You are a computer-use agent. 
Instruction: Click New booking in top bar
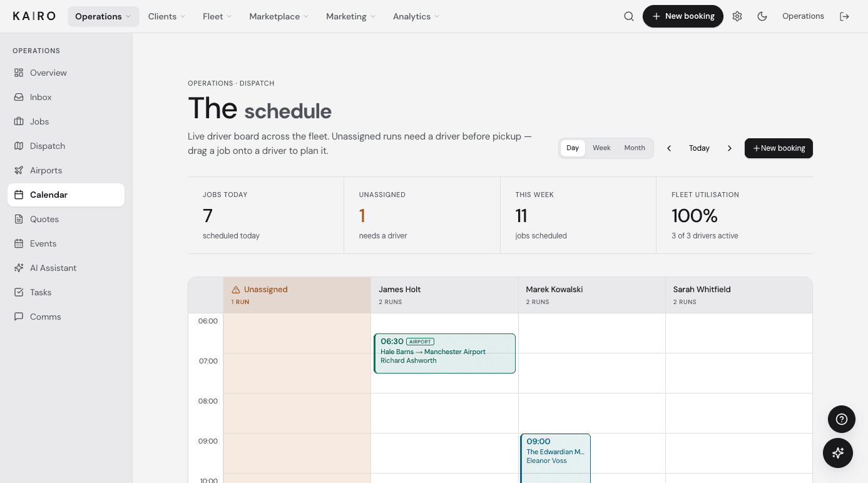coord(683,16)
